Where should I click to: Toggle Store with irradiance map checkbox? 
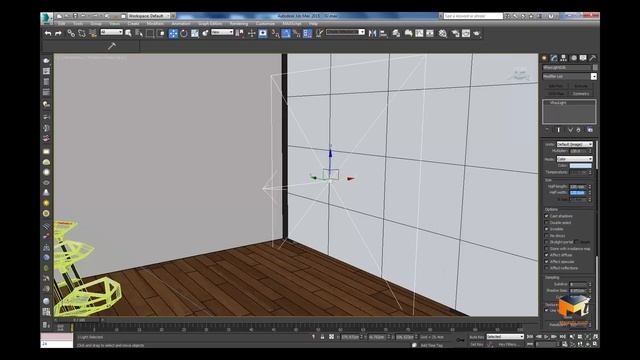(x=547, y=249)
